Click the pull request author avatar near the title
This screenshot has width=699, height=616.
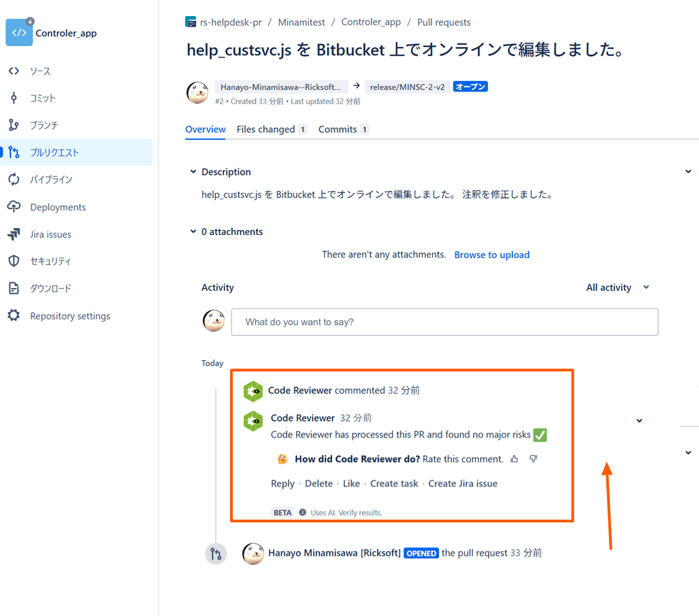pyautogui.click(x=198, y=93)
